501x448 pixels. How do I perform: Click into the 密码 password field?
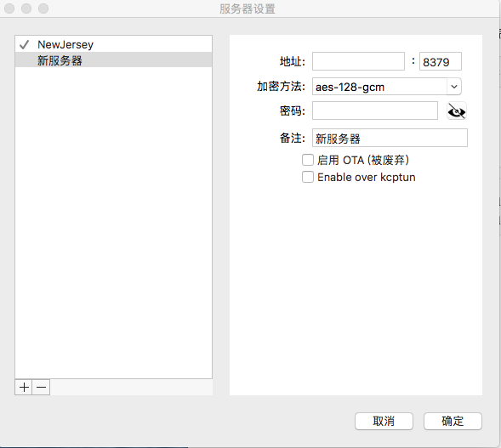tap(375, 111)
